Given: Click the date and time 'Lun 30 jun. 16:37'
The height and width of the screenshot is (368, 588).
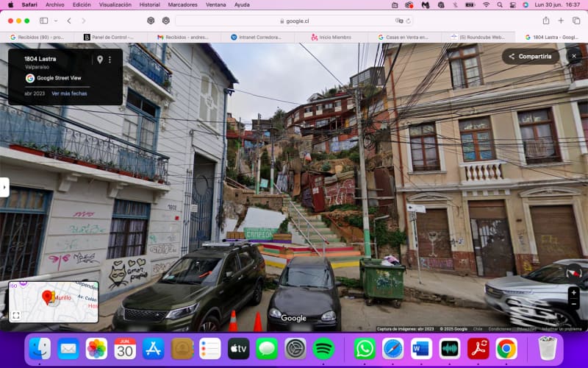Looking at the screenshot, I should click(x=557, y=5).
